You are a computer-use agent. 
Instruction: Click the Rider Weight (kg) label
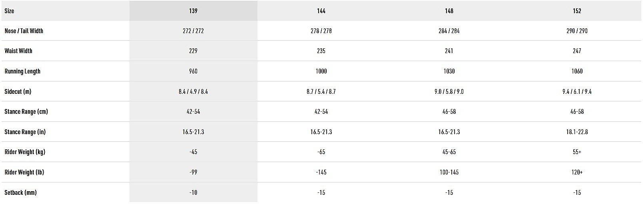pos(24,152)
